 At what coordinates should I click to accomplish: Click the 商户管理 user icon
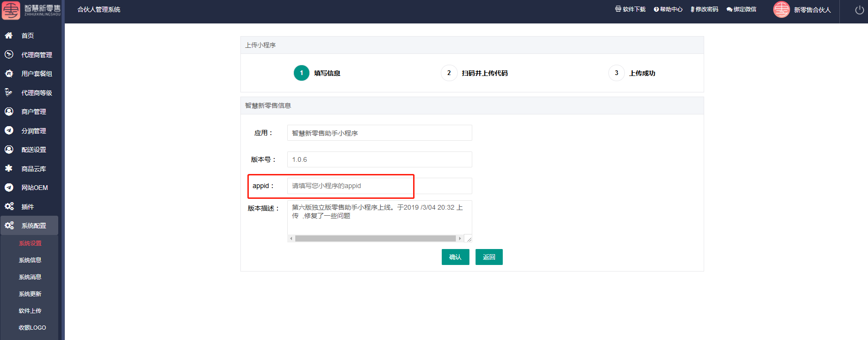coord(8,111)
